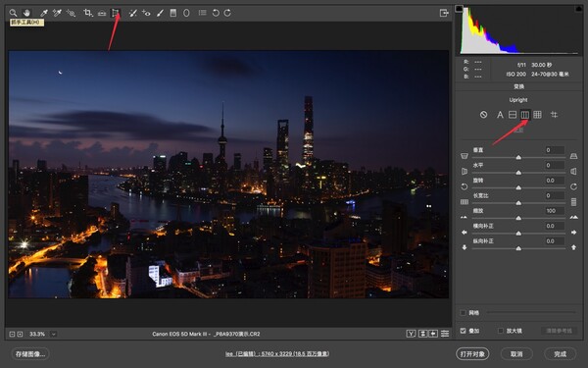This screenshot has height=368, width=588.
Task: Select the Color Sampler tool
Action: (57, 13)
